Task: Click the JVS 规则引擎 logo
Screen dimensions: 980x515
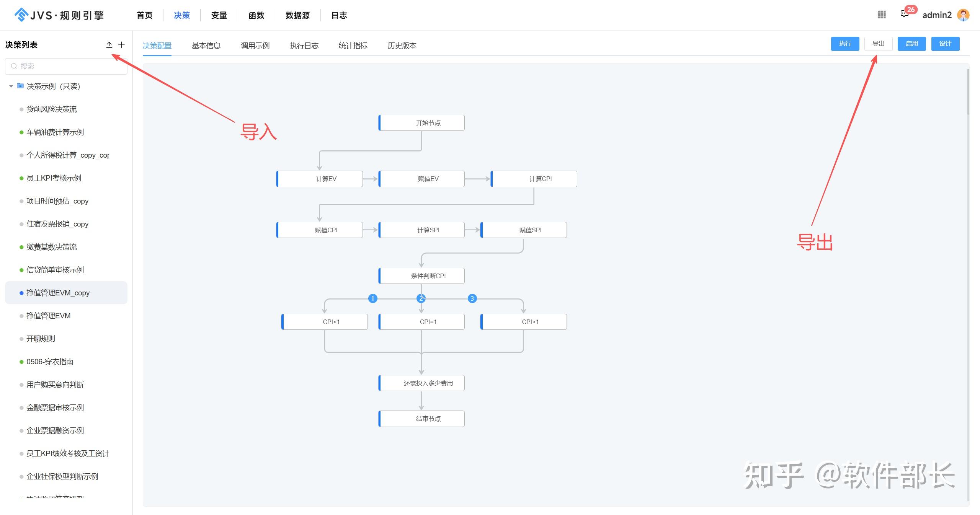Action: click(x=59, y=15)
